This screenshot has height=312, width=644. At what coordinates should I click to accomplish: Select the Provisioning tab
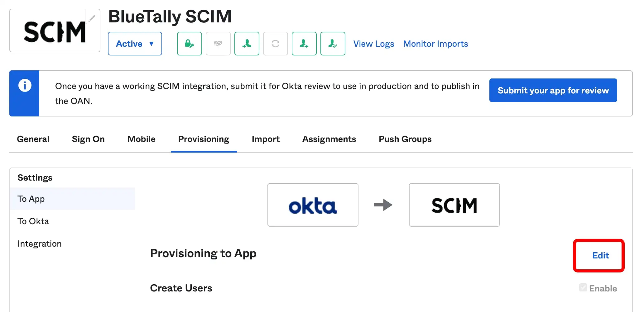(204, 139)
